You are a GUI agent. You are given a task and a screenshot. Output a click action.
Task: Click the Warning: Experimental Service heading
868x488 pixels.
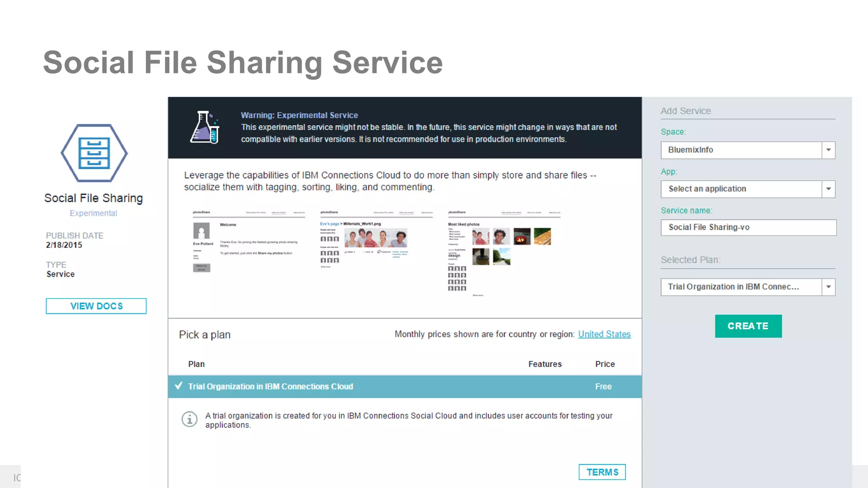299,115
